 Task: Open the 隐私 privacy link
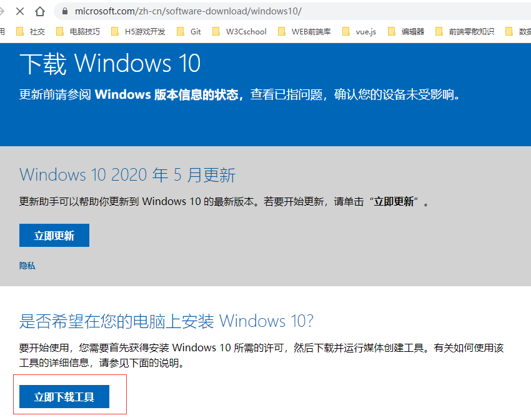click(x=27, y=266)
